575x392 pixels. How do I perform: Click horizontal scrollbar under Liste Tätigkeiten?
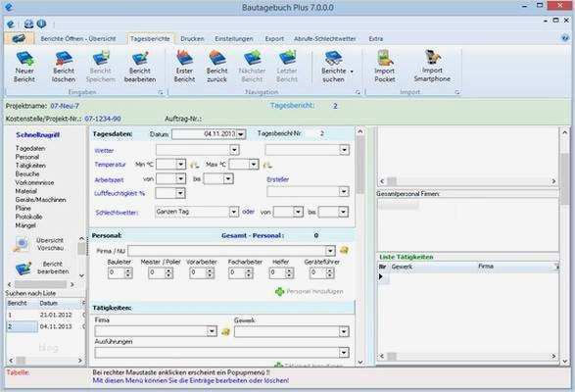[x=468, y=356]
